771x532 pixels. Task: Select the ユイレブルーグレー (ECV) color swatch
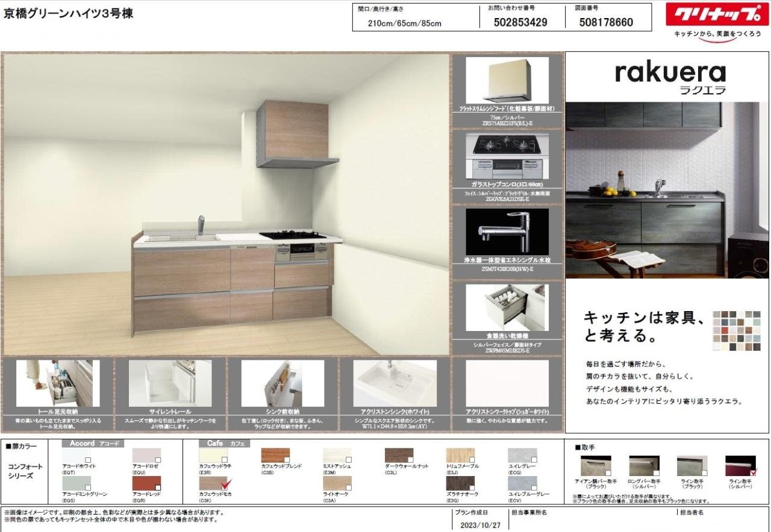522,484
